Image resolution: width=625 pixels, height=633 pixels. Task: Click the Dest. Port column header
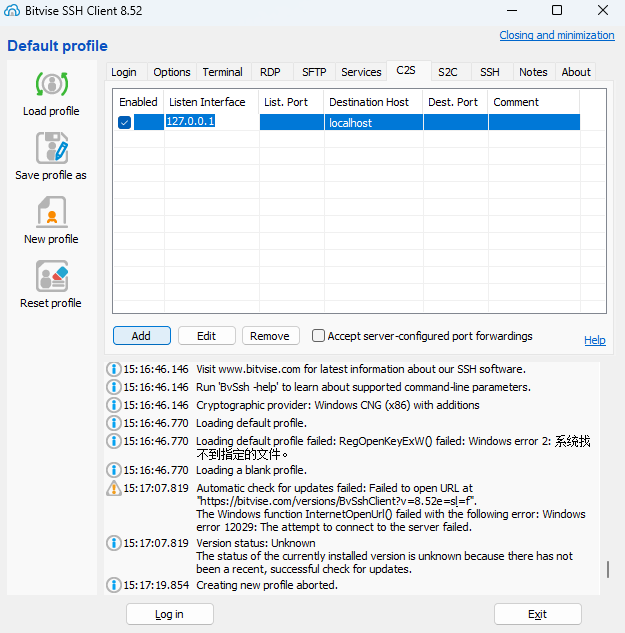pyautogui.click(x=455, y=102)
